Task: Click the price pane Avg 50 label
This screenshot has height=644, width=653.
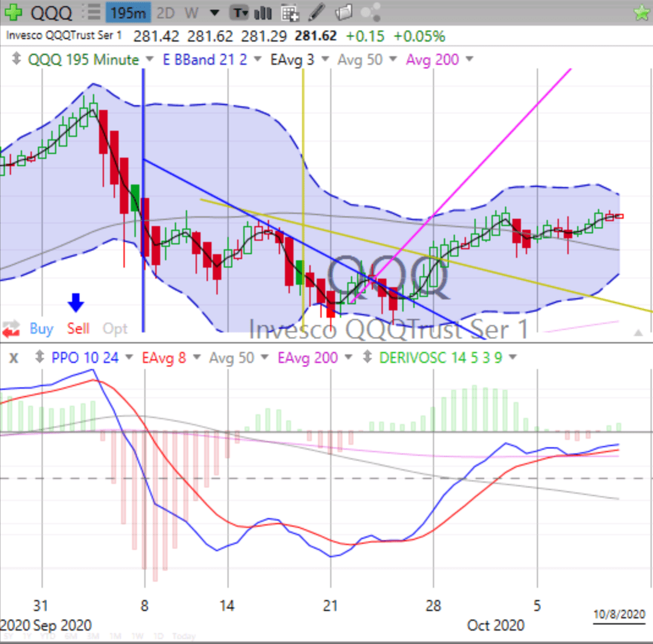Action: click(x=360, y=59)
